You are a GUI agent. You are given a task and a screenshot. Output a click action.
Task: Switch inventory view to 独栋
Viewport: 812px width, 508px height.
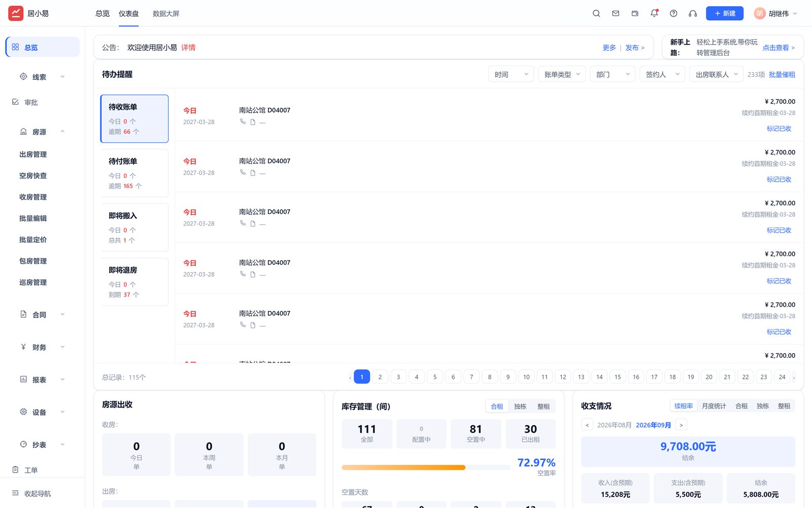(x=520, y=406)
